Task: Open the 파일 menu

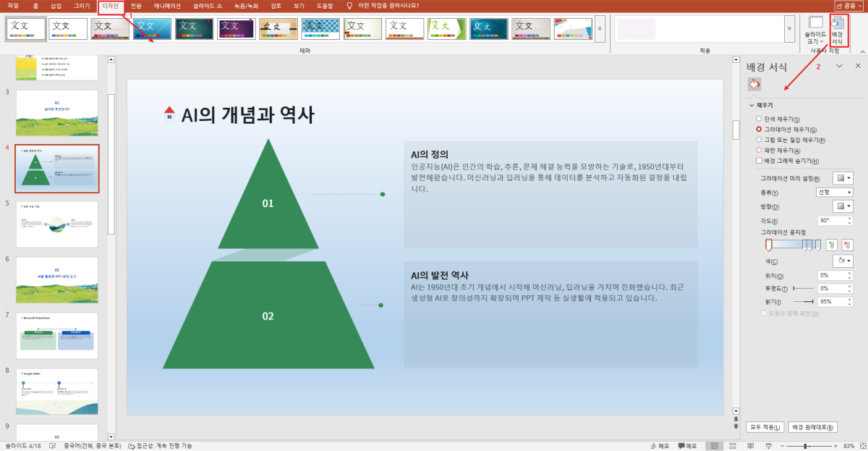Action: (12, 6)
